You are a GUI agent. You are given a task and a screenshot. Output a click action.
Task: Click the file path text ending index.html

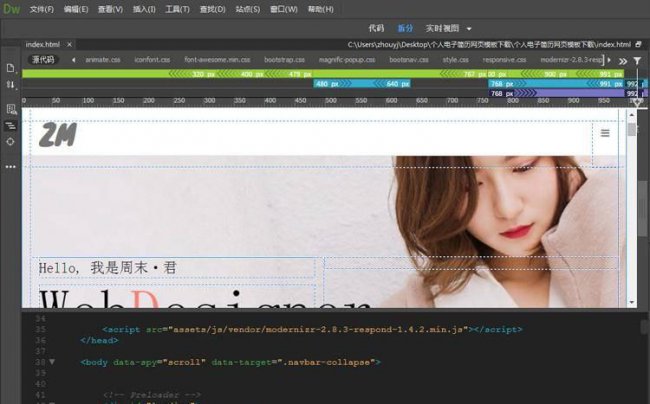489,44
